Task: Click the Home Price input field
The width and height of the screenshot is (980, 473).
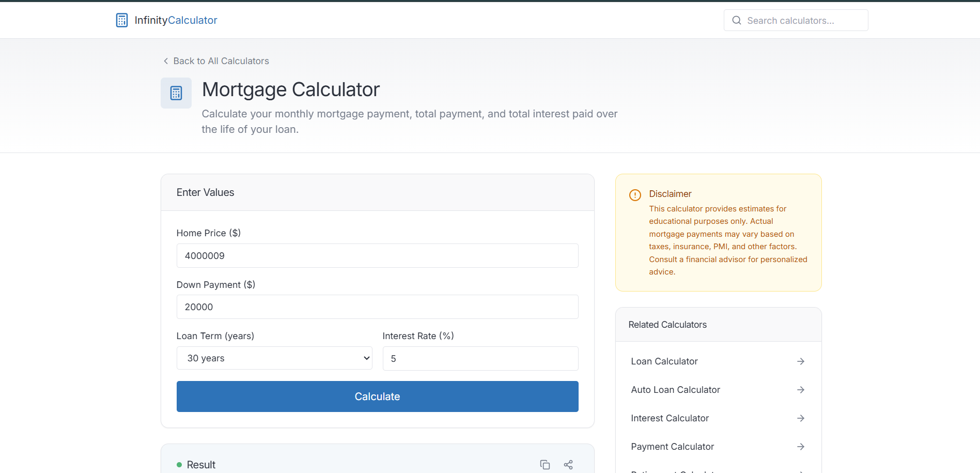Action: [377, 255]
